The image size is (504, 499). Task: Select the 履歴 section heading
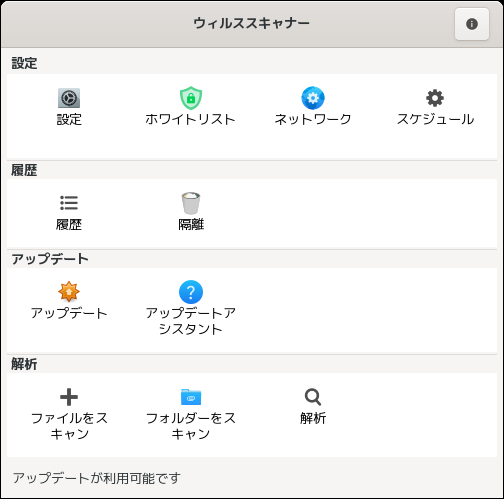click(24, 170)
